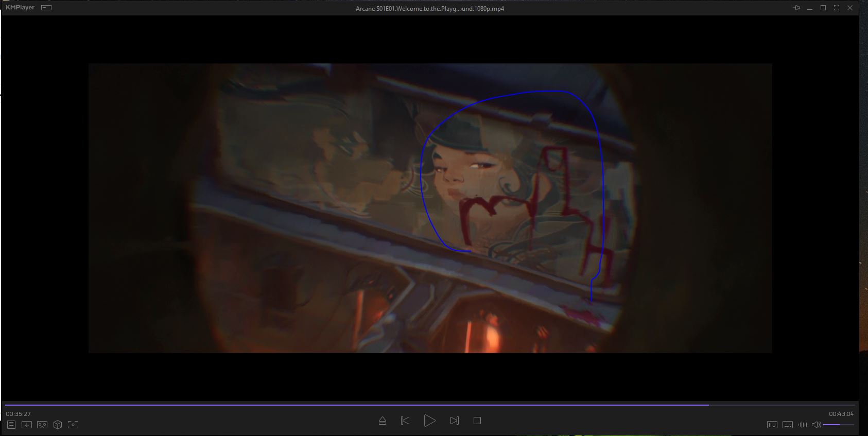Enable VR mode with headset icon
Viewport: 868px width, 436px height.
tap(42, 425)
